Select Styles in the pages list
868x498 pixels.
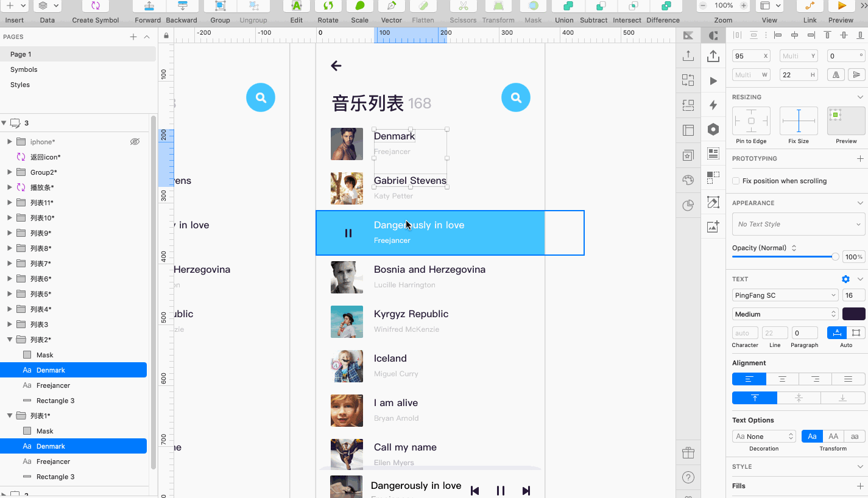pyautogui.click(x=20, y=85)
